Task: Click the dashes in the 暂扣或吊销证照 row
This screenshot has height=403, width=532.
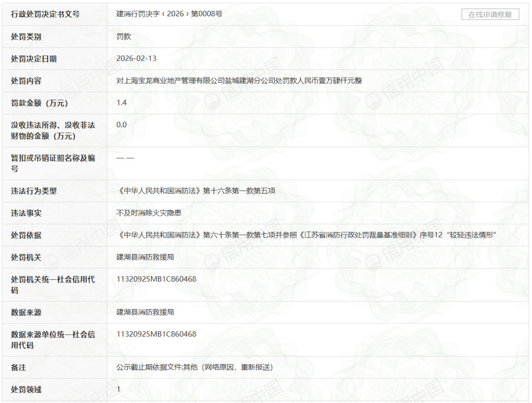Action: [x=125, y=158]
